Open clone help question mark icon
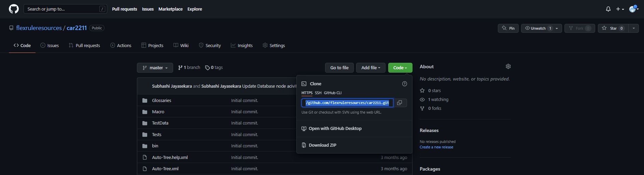This screenshot has height=175, width=644. click(405, 84)
